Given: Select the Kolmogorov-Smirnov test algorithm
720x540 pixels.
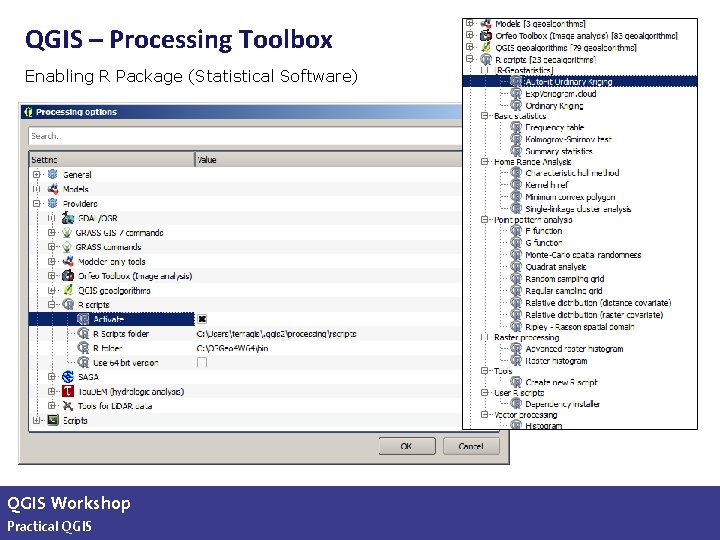Looking at the screenshot, I should tap(568, 139).
